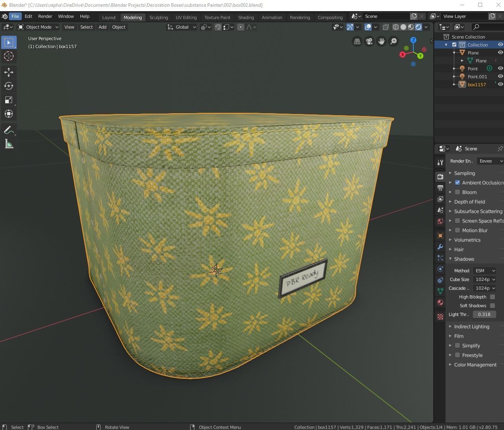Open the Material properties tab
Screen dimensions: 504x430
point(440,302)
